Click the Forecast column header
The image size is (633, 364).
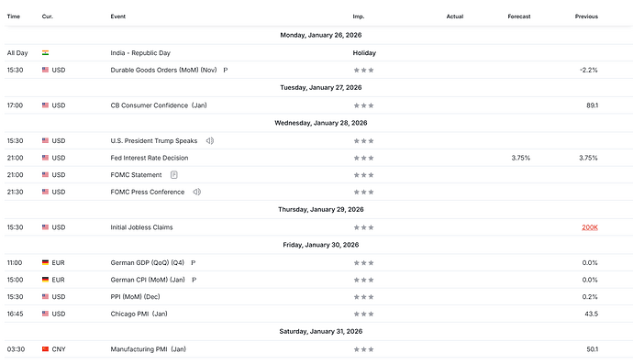point(519,17)
